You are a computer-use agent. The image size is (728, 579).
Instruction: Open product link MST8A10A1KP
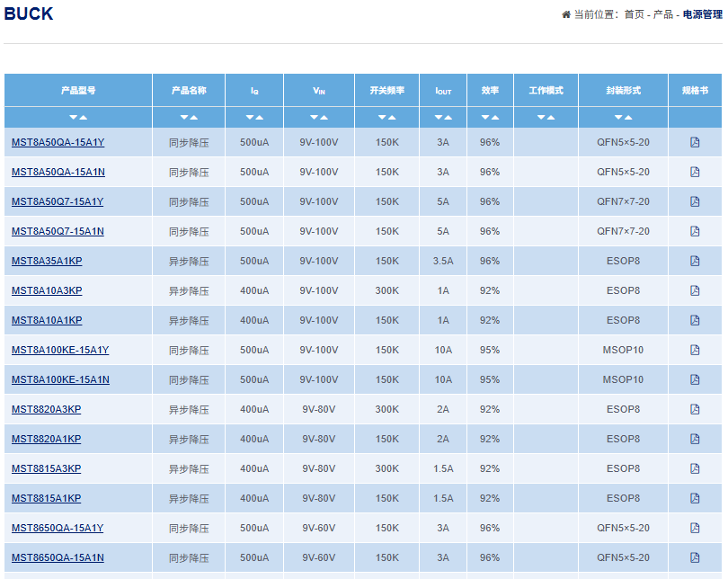[x=47, y=320]
